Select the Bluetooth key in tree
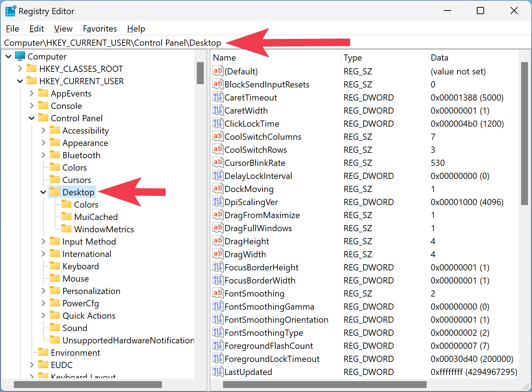The width and height of the screenshot is (532, 392). [x=81, y=155]
